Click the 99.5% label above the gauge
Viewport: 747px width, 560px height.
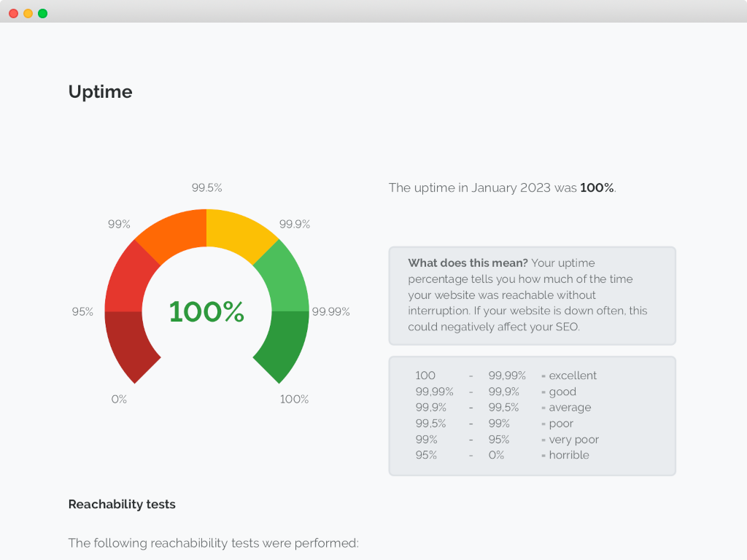(207, 187)
